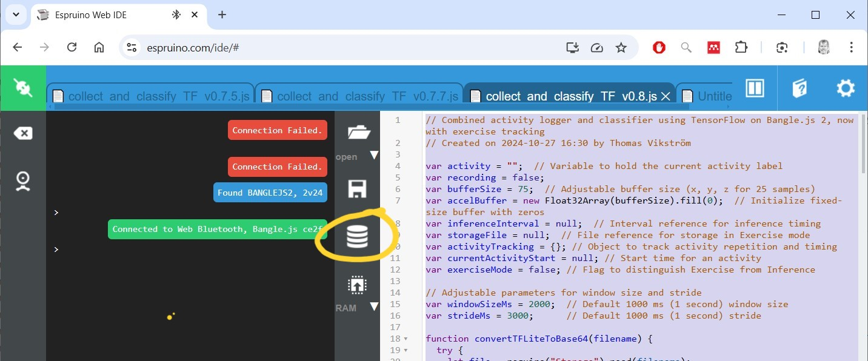Viewport: 868px width, 361px height.
Task: Click the magnifier search extension icon
Action: click(x=686, y=47)
